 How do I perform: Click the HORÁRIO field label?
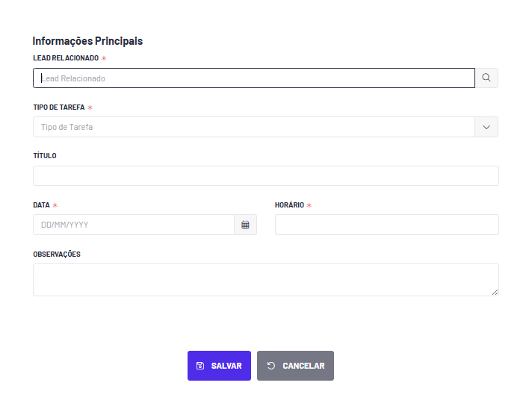(x=289, y=205)
